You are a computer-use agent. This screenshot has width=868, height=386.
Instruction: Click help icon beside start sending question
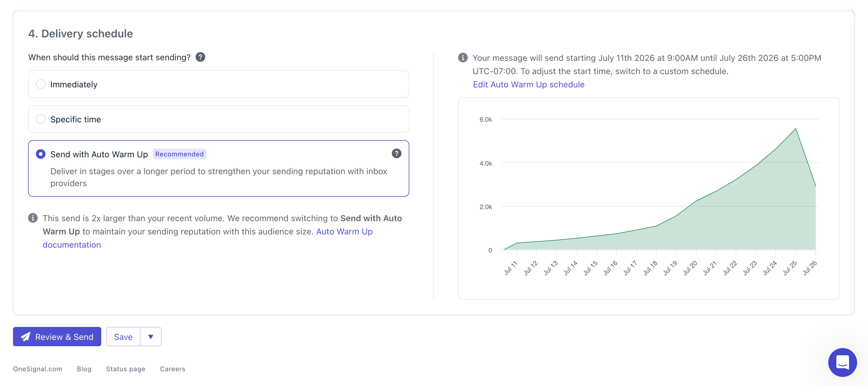click(x=200, y=57)
